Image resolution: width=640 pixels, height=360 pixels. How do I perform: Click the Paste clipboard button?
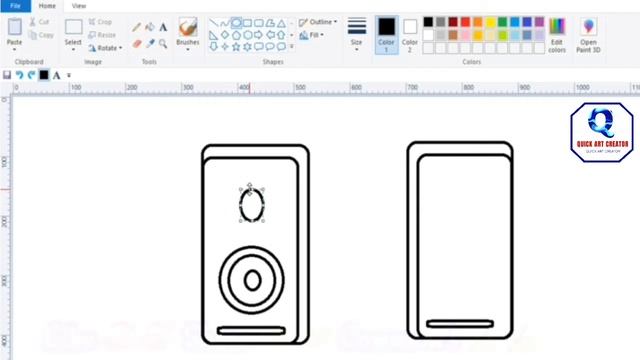[14, 31]
